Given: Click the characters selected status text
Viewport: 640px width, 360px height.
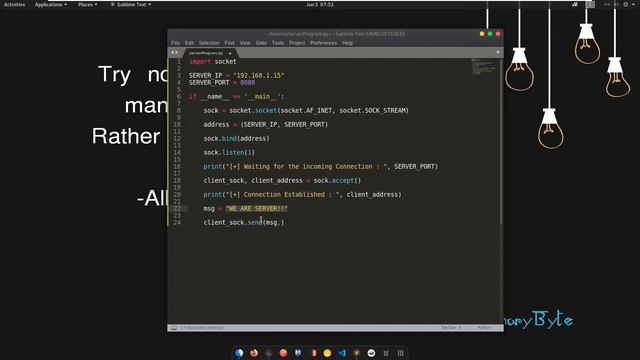Looking at the screenshot, I should [x=202, y=328].
